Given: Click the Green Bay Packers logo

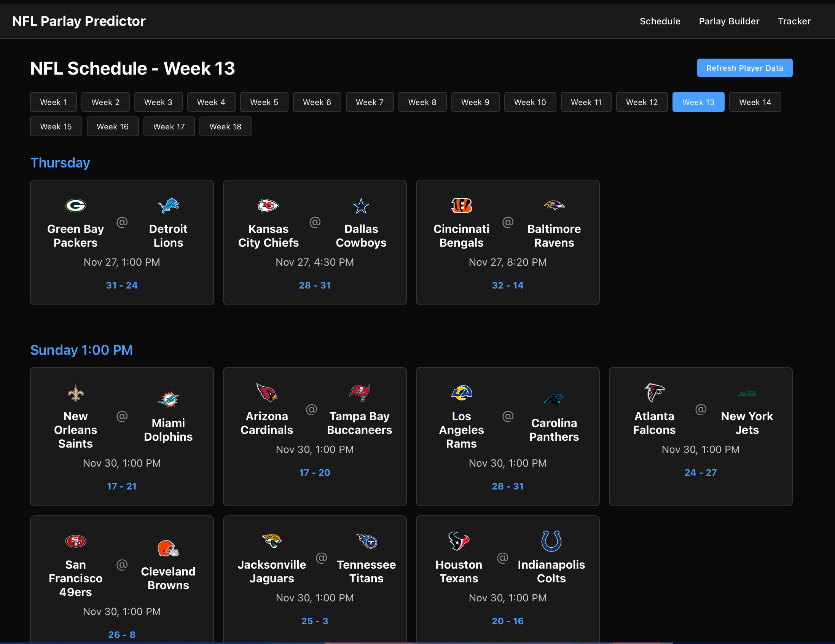Looking at the screenshot, I should 75,206.
